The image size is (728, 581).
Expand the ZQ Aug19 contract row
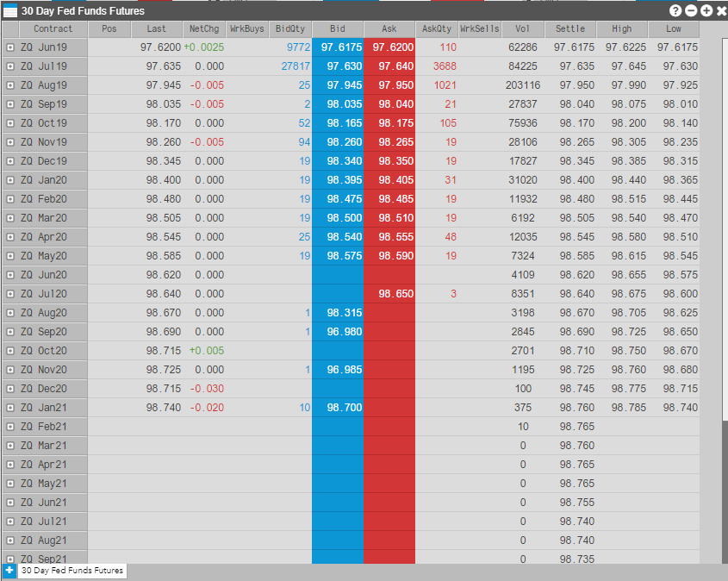pyautogui.click(x=10, y=85)
